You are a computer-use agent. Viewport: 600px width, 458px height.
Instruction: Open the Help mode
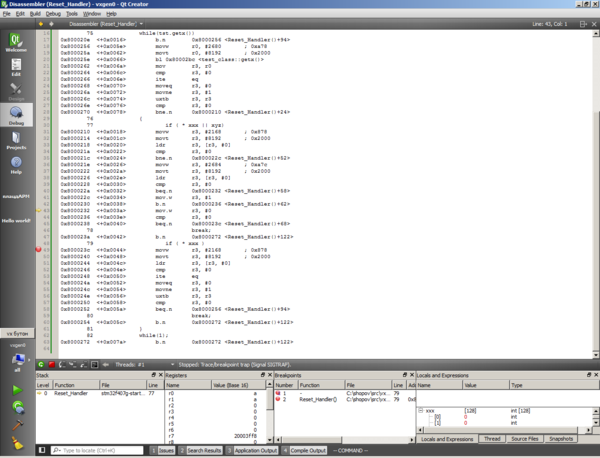tap(16, 165)
